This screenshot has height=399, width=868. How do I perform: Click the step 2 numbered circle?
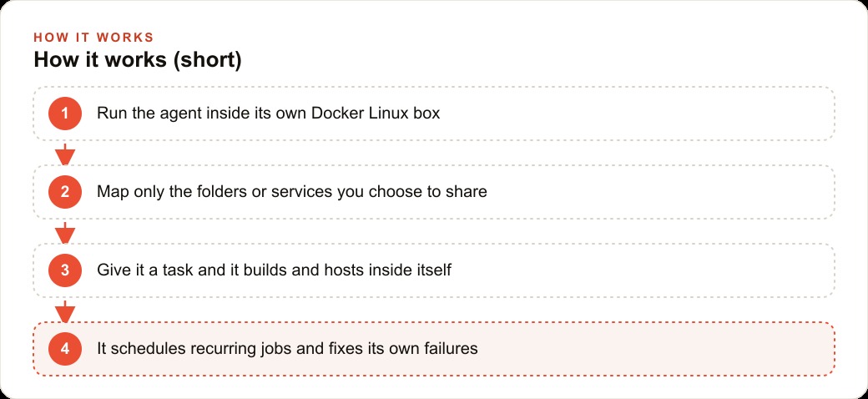coord(65,192)
